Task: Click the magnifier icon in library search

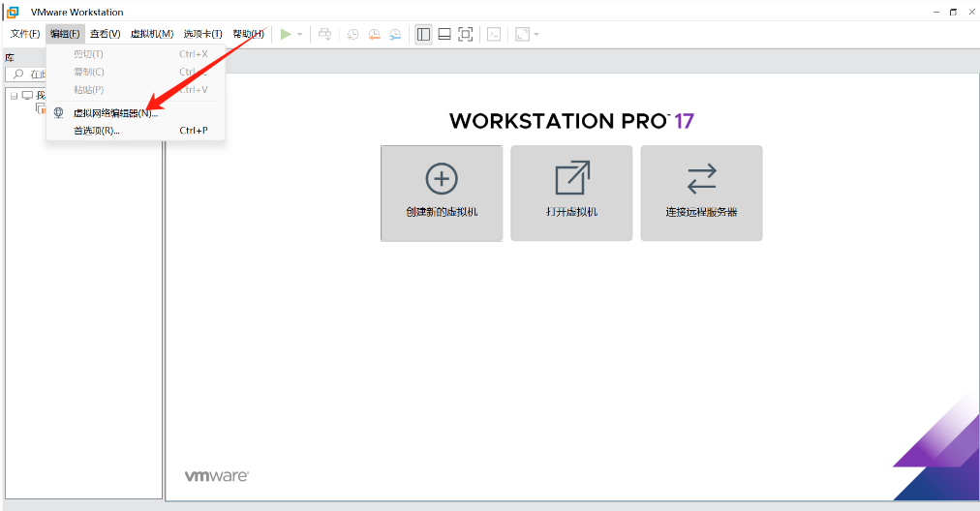Action: click(18, 75)
